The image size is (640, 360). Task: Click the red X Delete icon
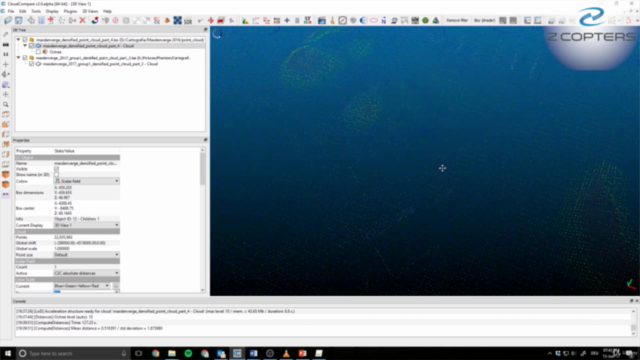82,20
